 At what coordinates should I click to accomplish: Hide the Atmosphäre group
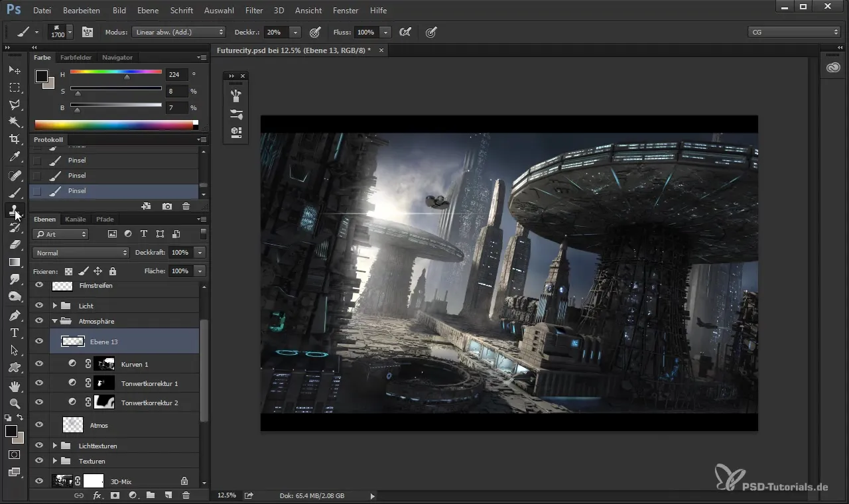point(39,321)
